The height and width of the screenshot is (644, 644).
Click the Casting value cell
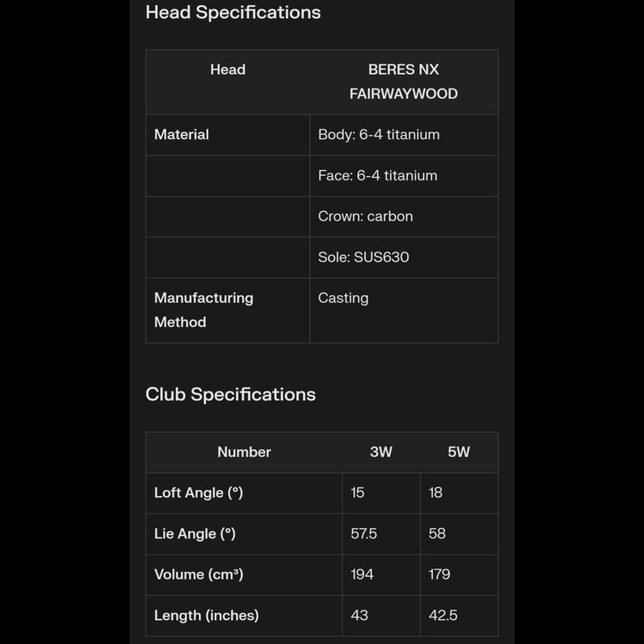click(343, 298)
